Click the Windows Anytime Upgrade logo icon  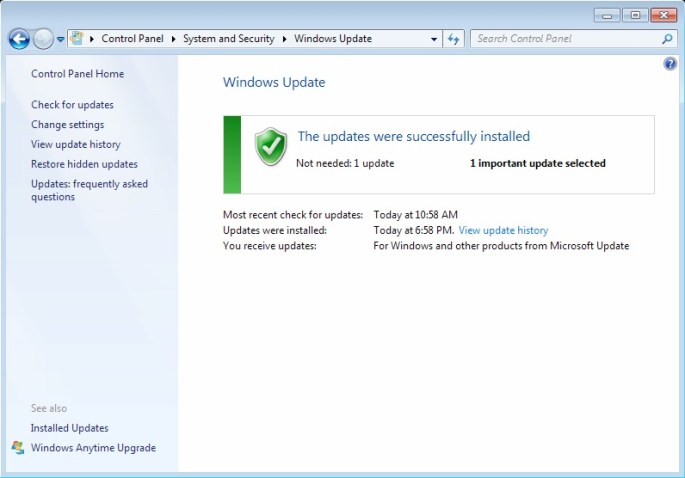click(x=17, y=448)
